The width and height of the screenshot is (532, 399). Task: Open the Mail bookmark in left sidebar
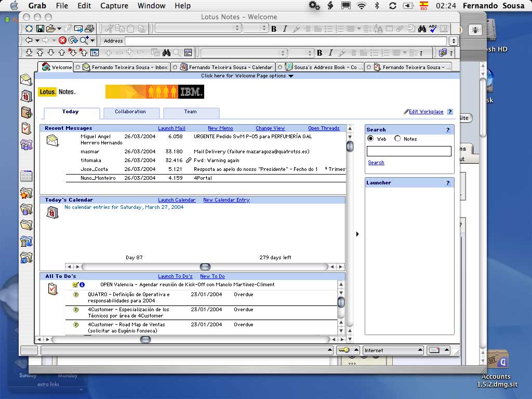[x=26, y=79]
